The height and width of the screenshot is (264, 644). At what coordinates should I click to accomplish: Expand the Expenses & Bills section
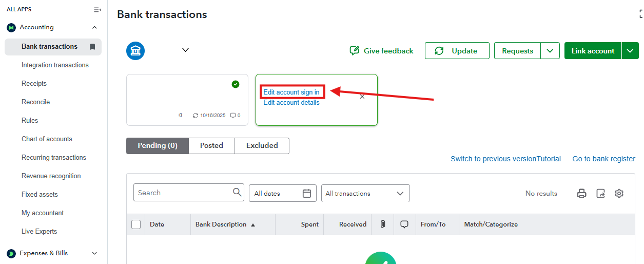click(94, 253)
